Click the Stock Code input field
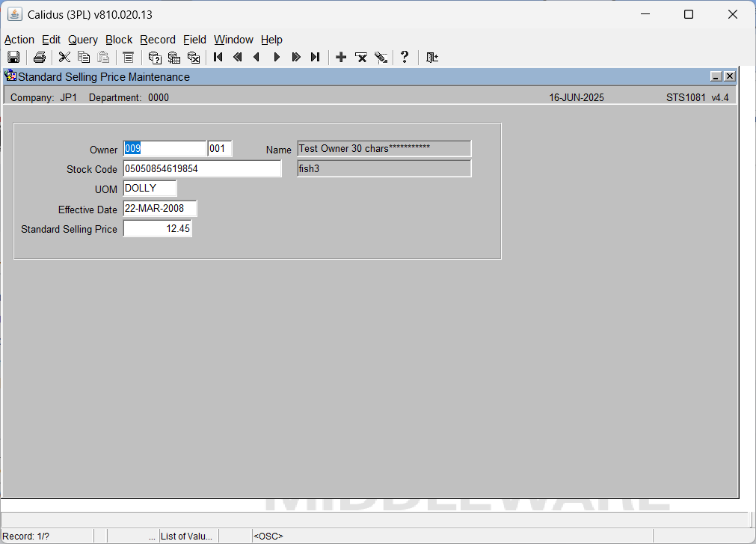756x544 pixels. (202, 169)
